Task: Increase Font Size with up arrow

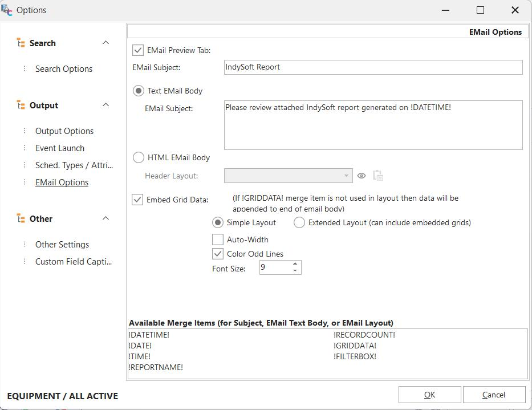Action: tap(295, 263)
